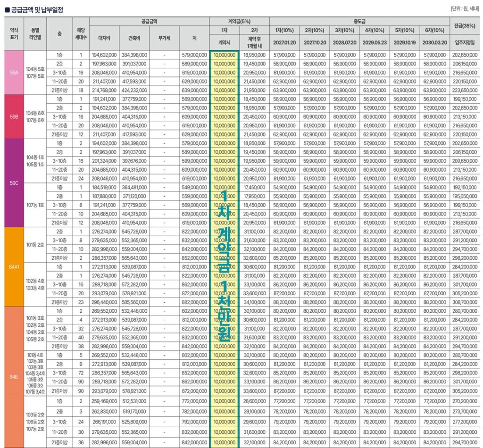Viewport: 483px width, 448px height.
Task: Select the 2028.07.20 date header
Action: (344, 42)
